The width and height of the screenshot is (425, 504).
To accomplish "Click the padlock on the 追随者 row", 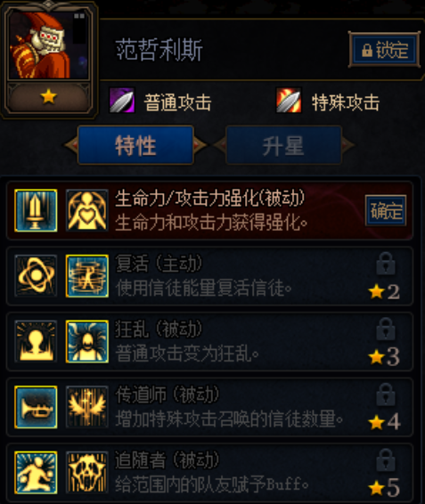I will (386, 459).
